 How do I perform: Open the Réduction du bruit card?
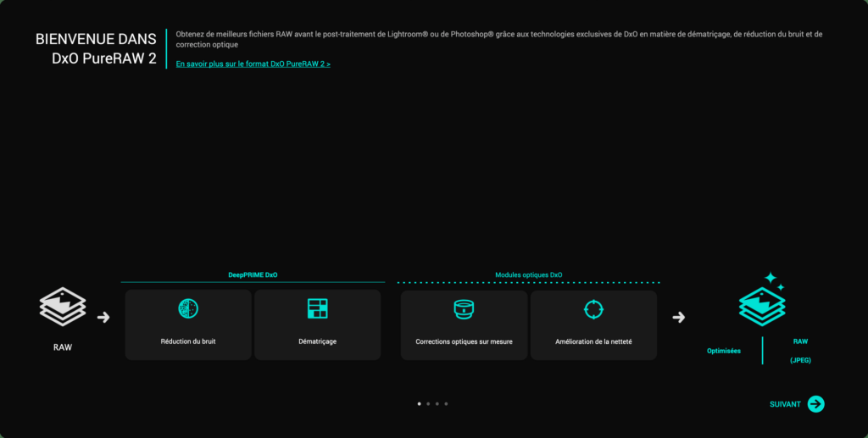(188, 324)
